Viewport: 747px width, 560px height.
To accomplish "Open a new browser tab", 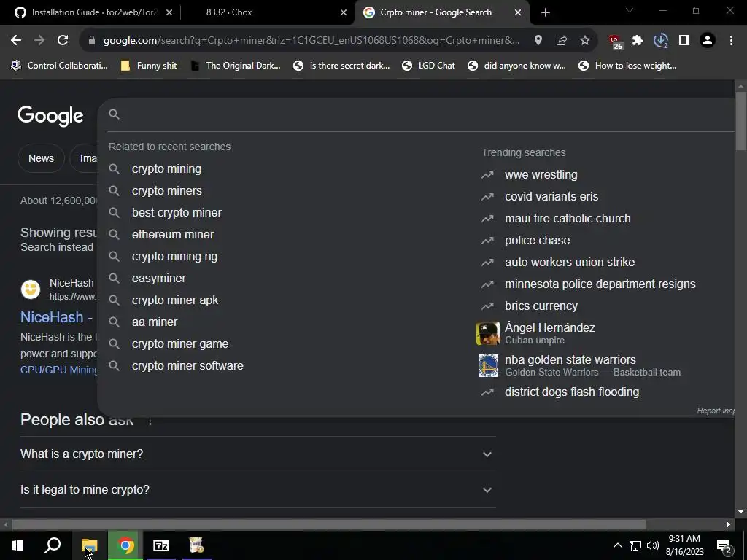I will pyautogui.click(x=546, y=12).
